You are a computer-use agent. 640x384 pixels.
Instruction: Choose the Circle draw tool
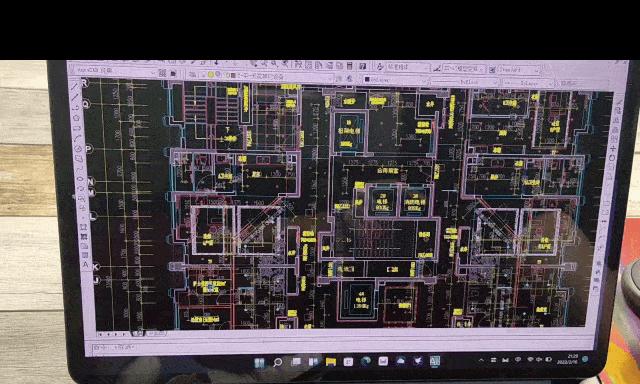[x=79, y=148]
